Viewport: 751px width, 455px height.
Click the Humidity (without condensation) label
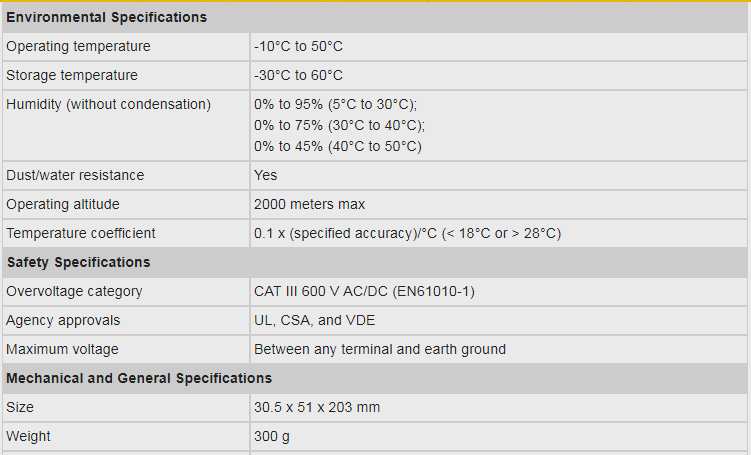pyautogui.click(x=108, y=104)
